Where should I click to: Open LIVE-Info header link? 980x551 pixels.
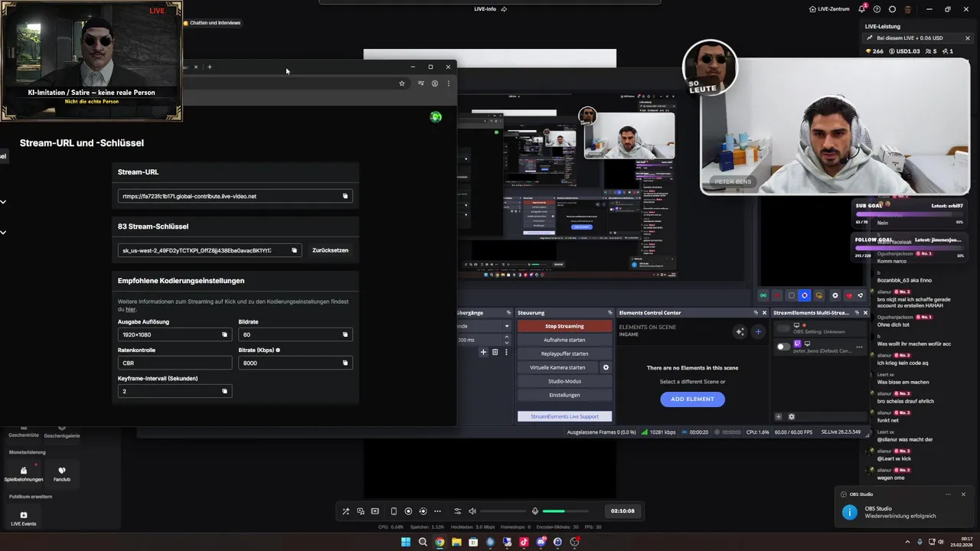point(491,9)
